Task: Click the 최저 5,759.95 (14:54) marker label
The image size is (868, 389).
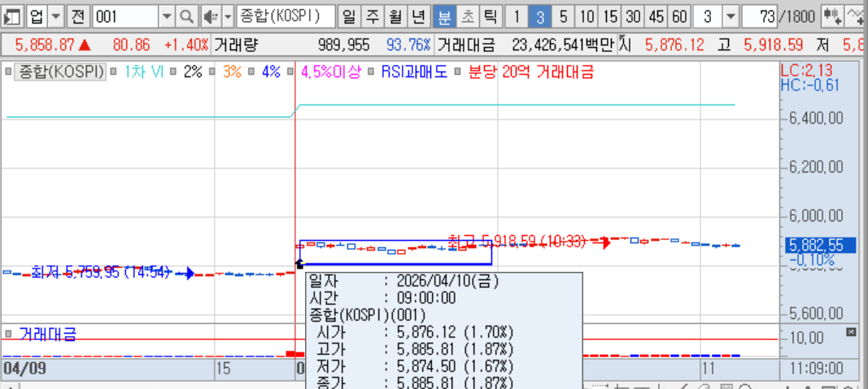Action: (100, 272)
